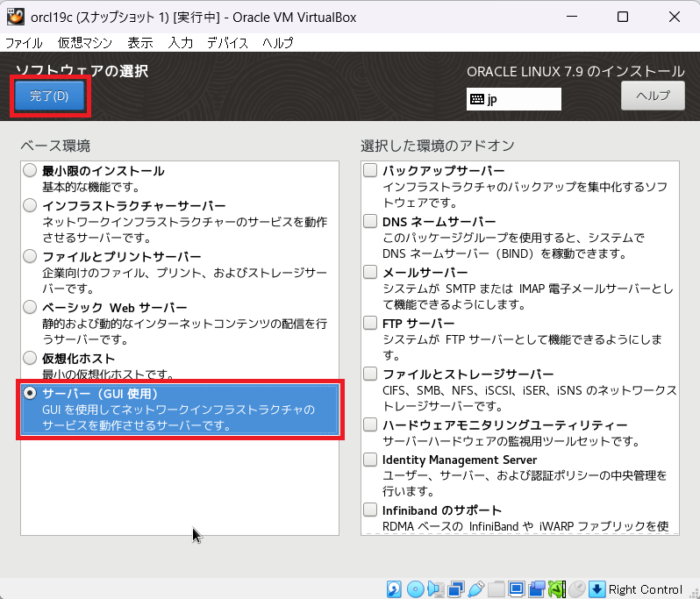Click the optical disc status icon
This screenshot has width=700, height=599.
(x=416, y=588)
